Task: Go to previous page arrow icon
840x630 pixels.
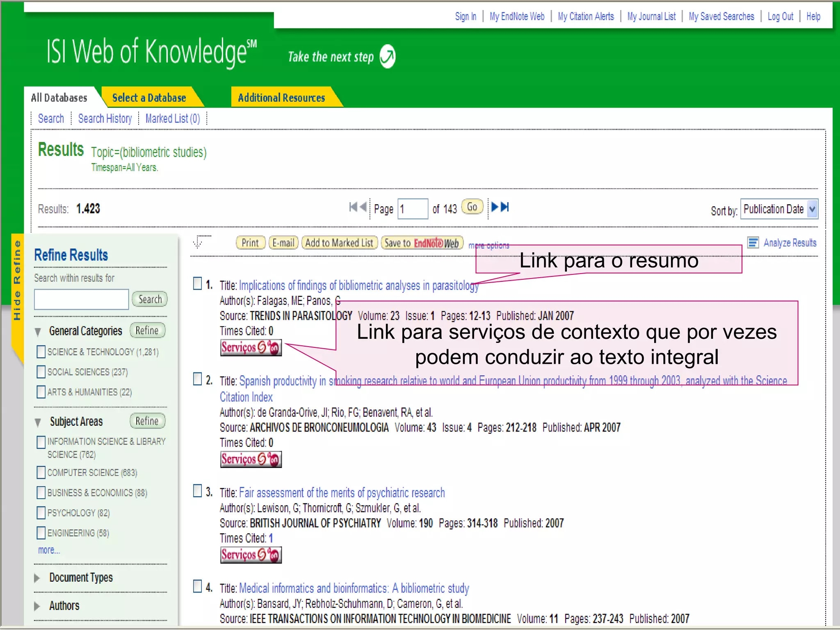Action: (363, 207)
